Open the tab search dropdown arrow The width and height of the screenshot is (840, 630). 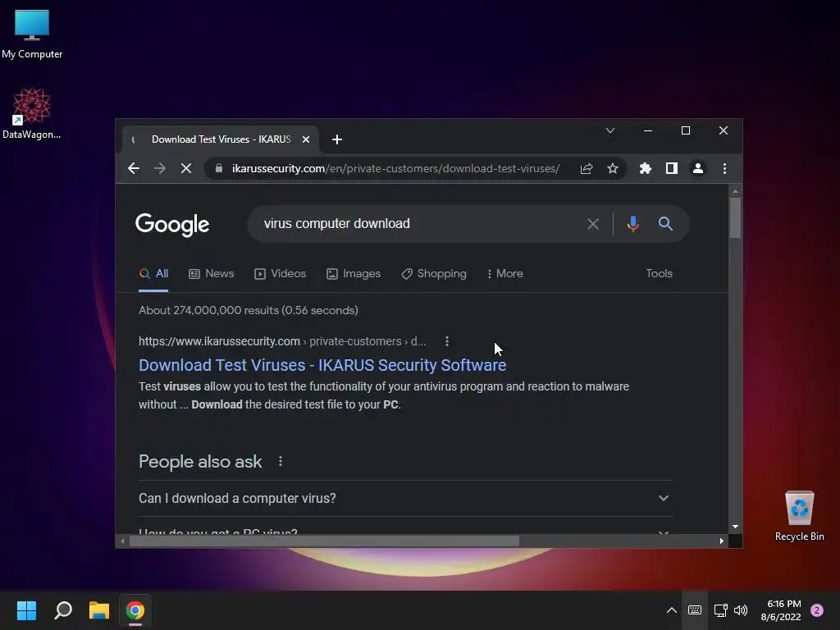(x=610, y=130)
